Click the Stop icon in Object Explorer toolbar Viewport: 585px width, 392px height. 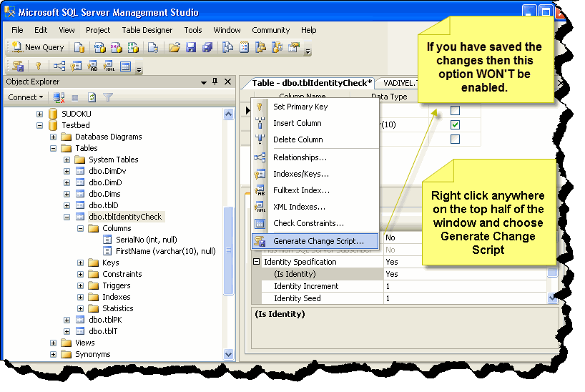point(75,97)
